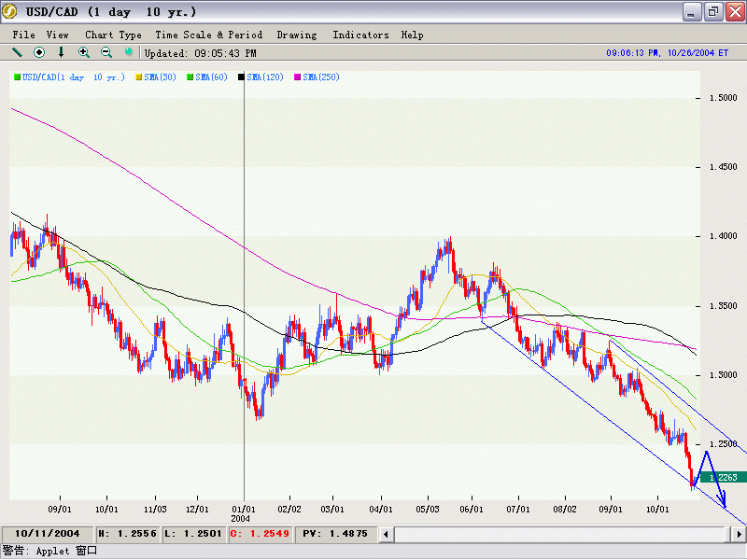Click the SMA(250) legend label
This screenshot has height=560, width=747.
pyautogui.click(x=322, y=77)
